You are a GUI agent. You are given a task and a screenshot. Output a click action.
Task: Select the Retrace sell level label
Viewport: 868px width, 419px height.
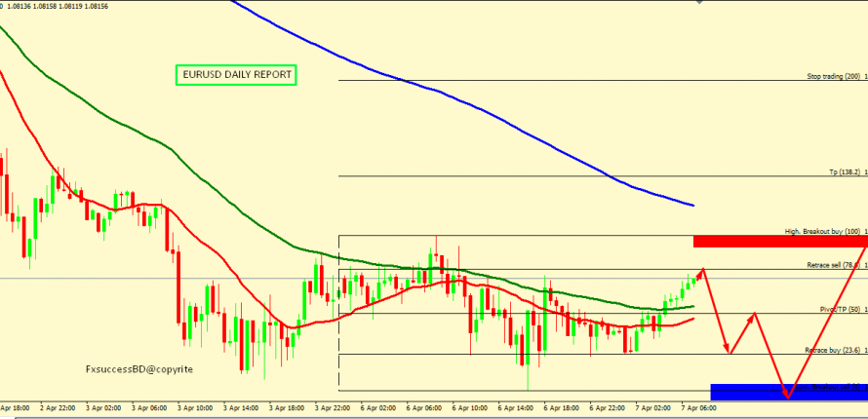point(832,265)
